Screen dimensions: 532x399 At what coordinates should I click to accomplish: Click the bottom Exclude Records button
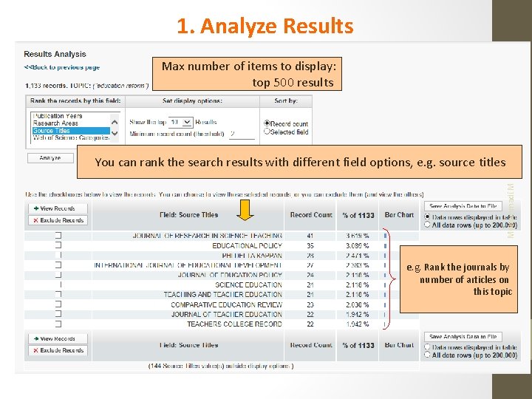[58, 350]
